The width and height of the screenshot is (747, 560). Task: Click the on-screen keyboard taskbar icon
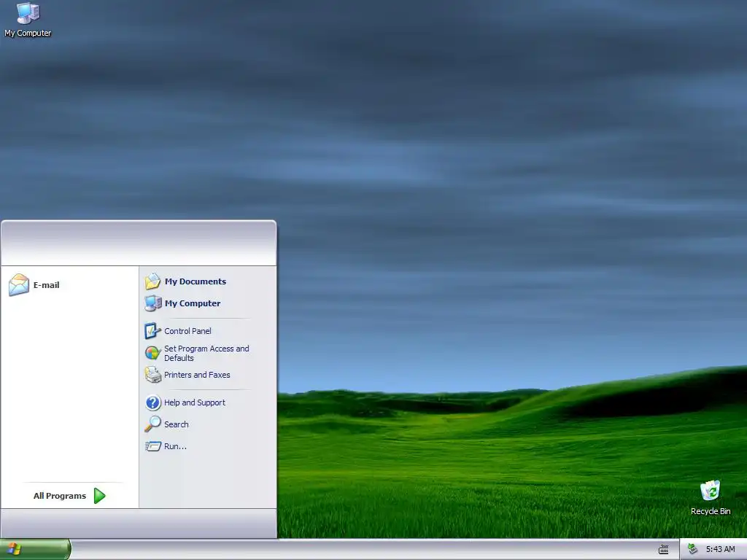click(x=663, y=550)
